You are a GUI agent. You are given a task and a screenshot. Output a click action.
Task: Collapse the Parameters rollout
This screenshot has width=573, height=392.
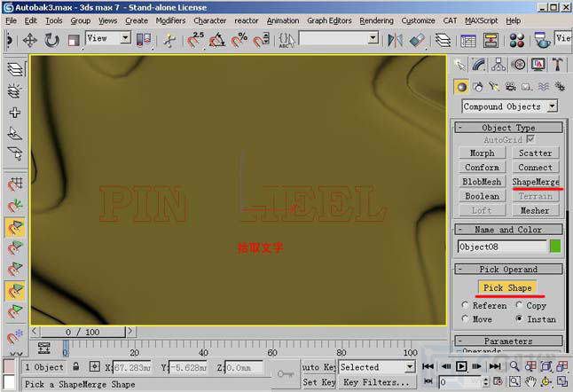pyautogui.click(x=508, y=341)
